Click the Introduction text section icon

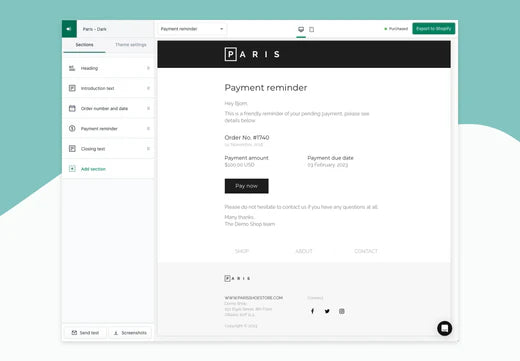pos(72,88)
